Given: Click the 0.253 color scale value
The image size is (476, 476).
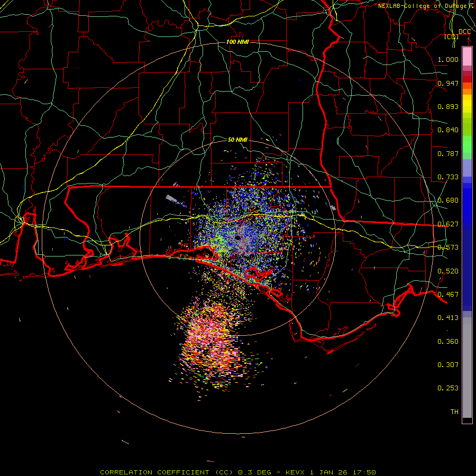Looking at the screenshot, I should [x=448, y=388].
